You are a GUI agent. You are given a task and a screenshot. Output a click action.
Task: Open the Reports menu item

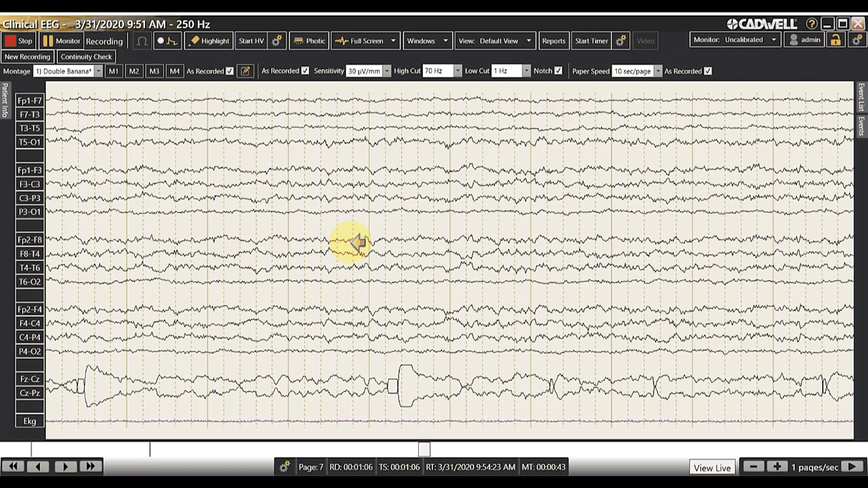pyautogui.click(x=553, y=41)
